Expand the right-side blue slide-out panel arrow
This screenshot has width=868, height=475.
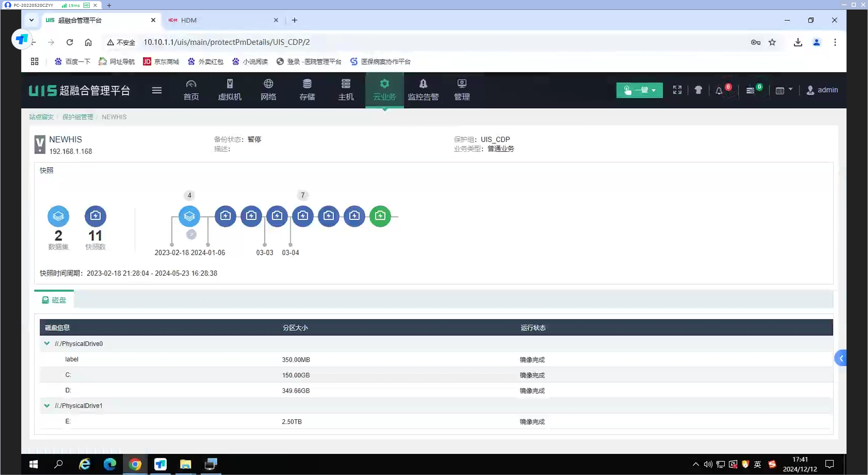click(841, 358)
